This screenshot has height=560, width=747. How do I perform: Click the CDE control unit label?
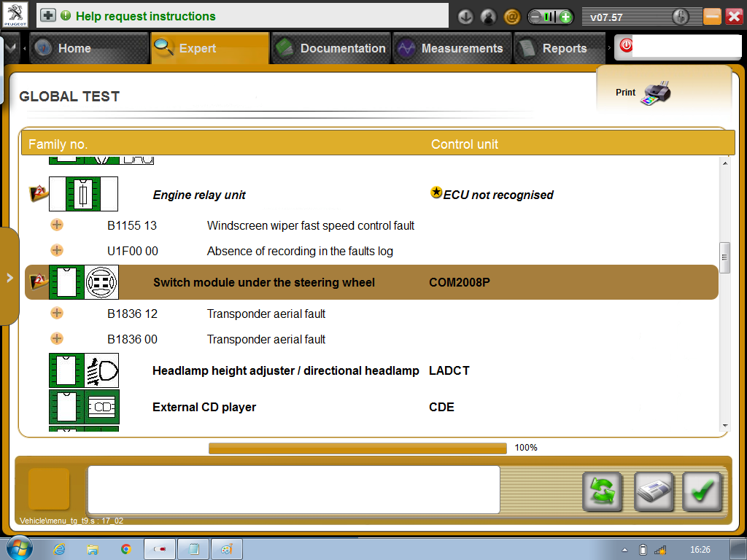tap(441, 407)
